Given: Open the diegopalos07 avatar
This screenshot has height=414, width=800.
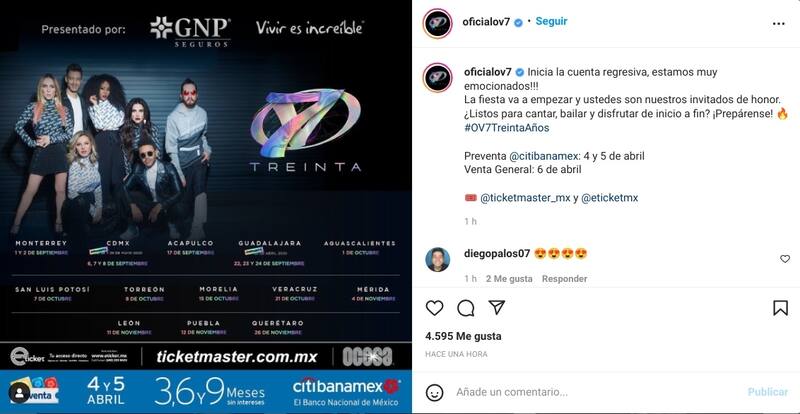Looking at the screenshot, I should point(438,259).
